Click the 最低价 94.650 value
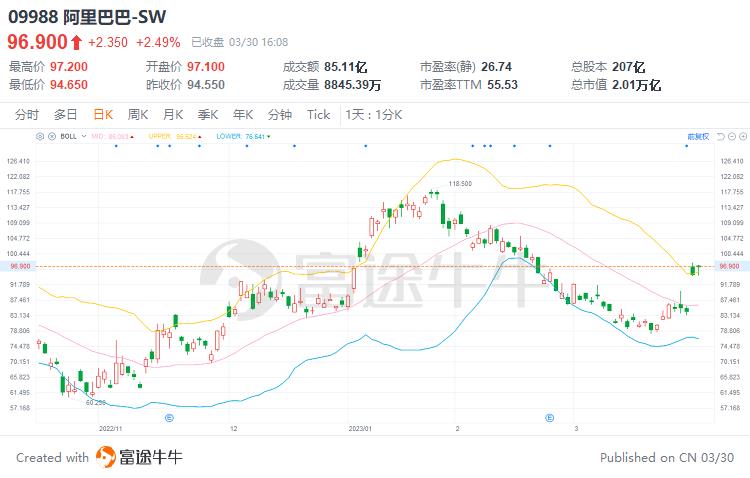The height and width of the screenshot is (478, 750). coord(69,85)
